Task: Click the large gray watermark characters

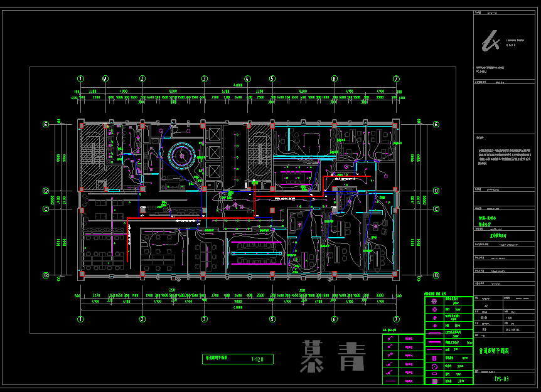Action: 333,357
